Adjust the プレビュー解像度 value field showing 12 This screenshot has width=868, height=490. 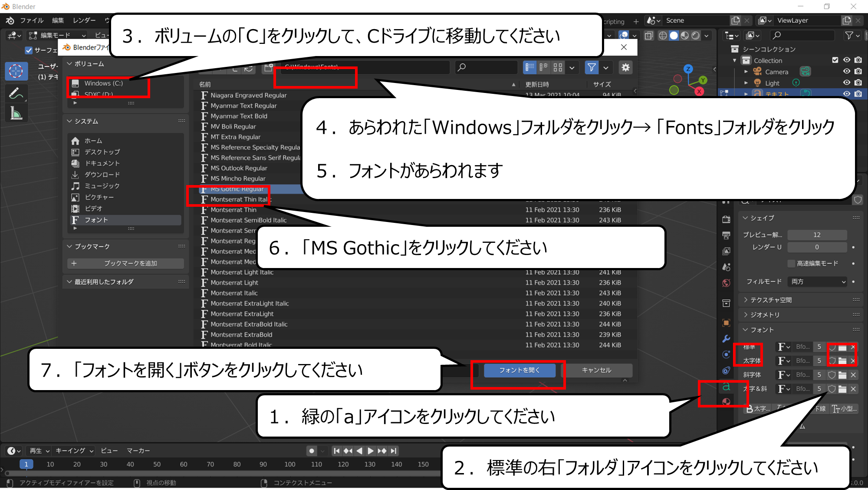point(817,235)
